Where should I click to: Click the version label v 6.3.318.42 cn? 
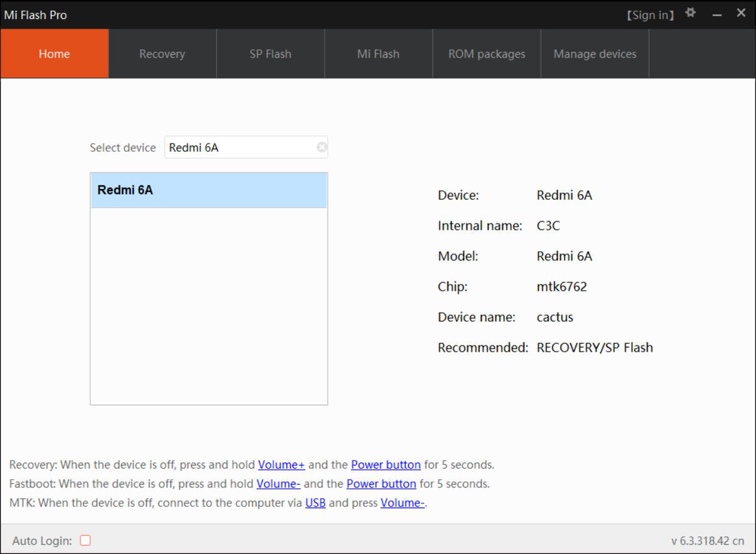click(707, 541)
